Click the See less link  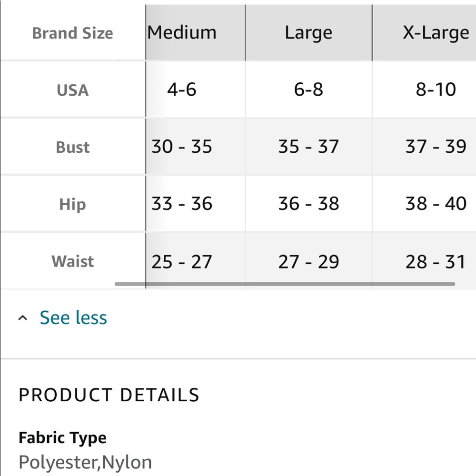click(x=73, y=317)
